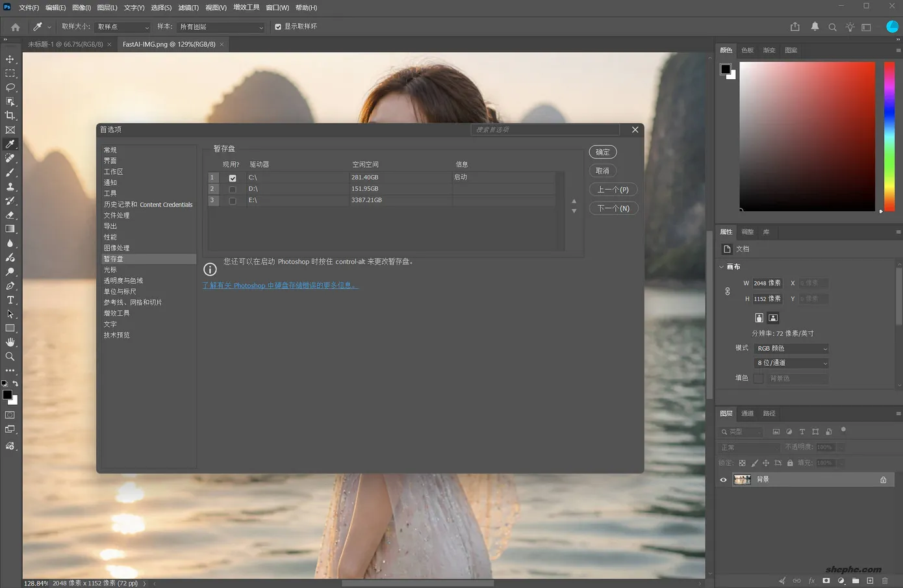Select the Brush tool
The image size is (903, 588).
[x=10, y=173]
